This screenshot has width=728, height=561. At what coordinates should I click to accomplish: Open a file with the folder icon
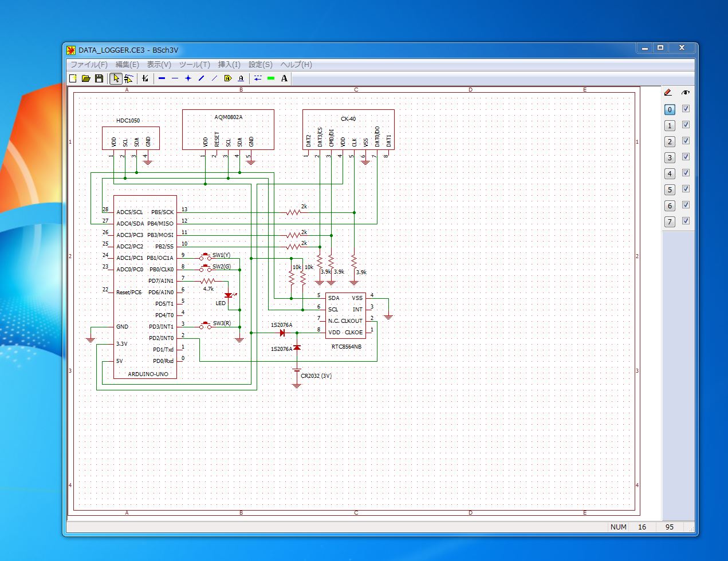pos(86,78)
